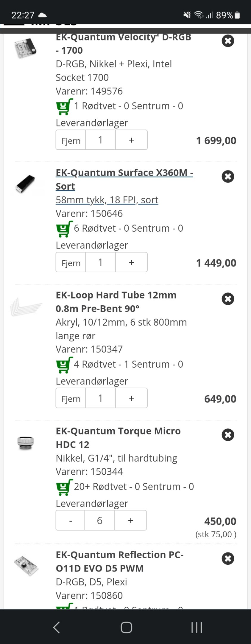Decrease quantity of Torque Micro HDC 12
Image resolution: width=251 pixels, height=644 pixels.
(70, 520)
